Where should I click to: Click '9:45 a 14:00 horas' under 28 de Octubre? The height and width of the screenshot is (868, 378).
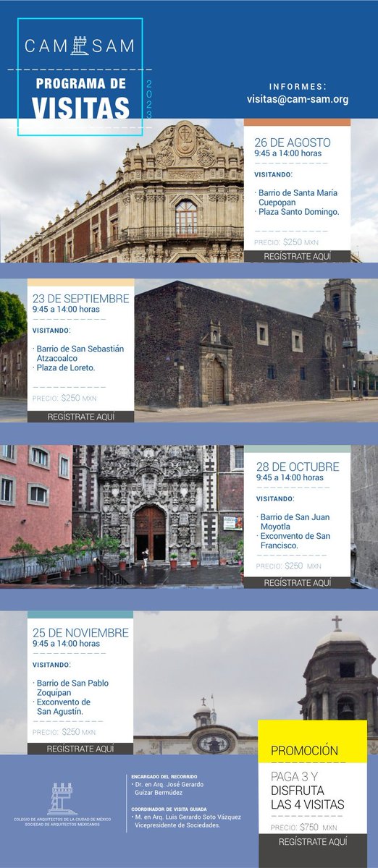click(290, 477)
